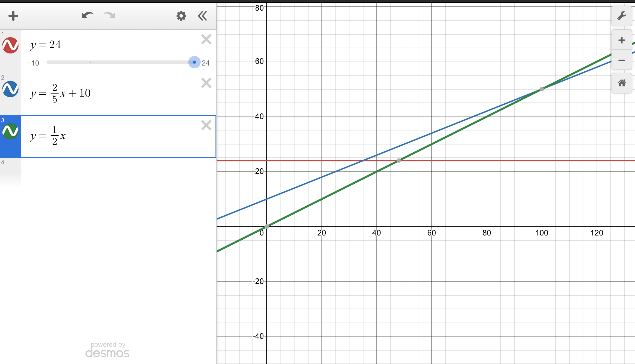635x364 pixels.
Task: Click the Add Item plus button
Action: tap(13, 16)
